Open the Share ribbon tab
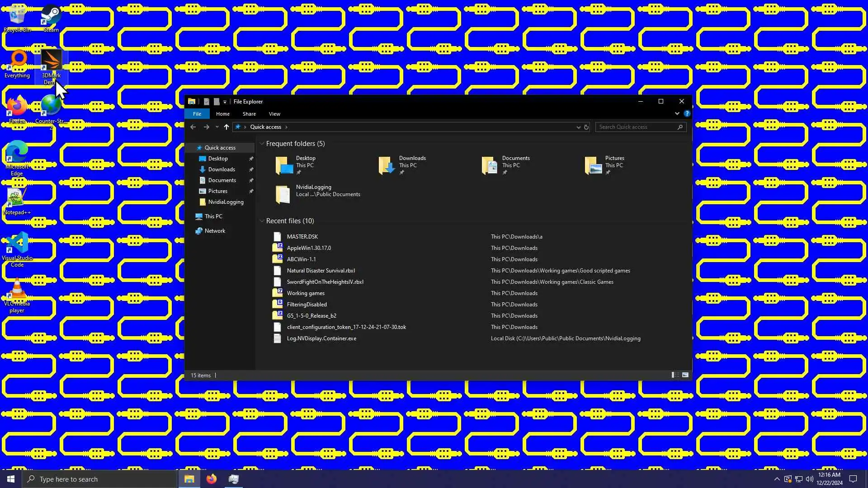 pos(249,114)
